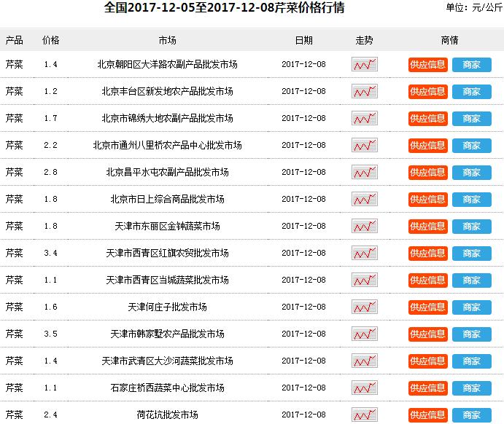Click the 日期 column header
Viewport: 504px width, 424px height.
(x=303, y=39)
